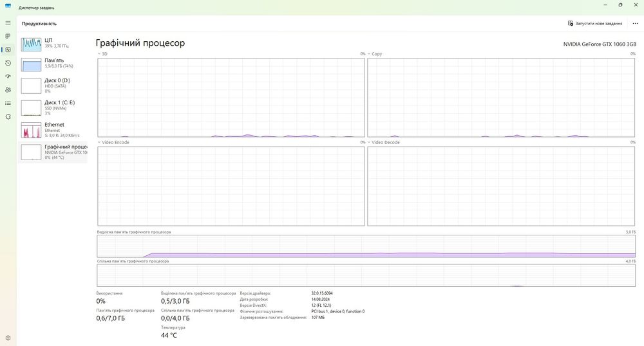The width and height of the screenshot is (644, 346).
Task: Minimize the Task Manager window
Action: (605, 5)
